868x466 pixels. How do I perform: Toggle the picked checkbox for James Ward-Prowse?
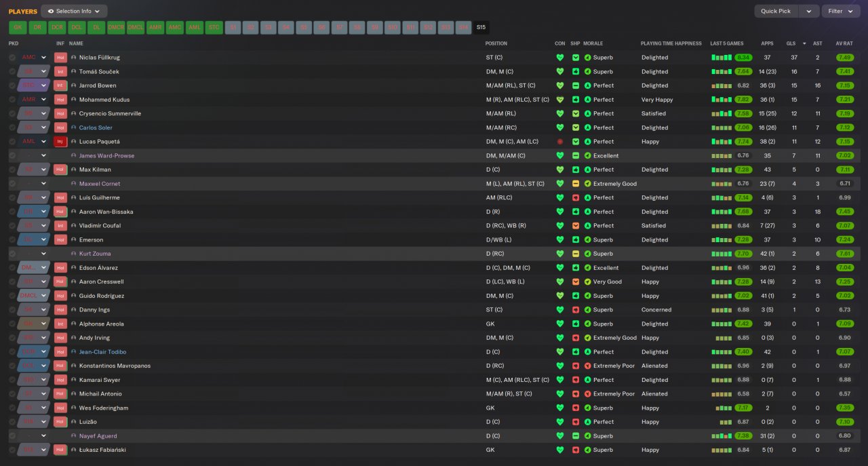coord(12,155)
